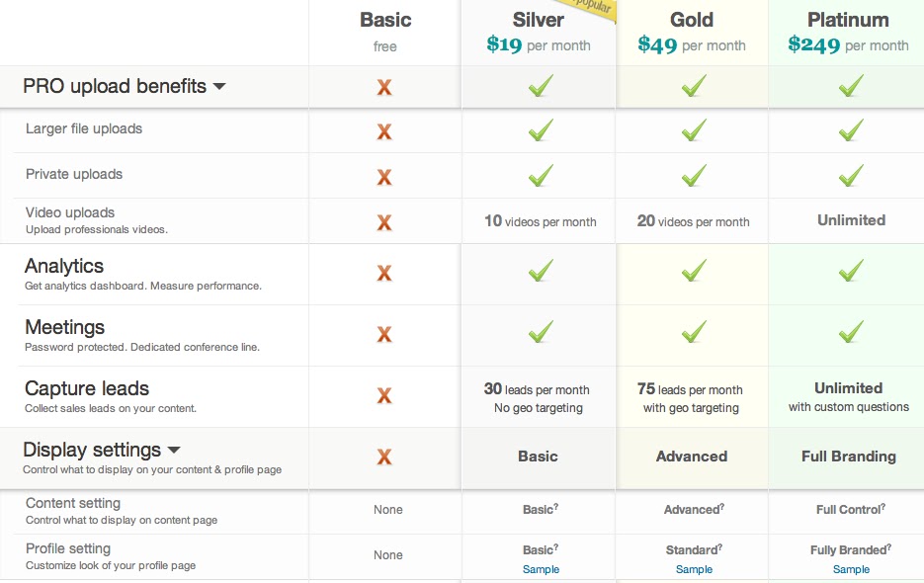Click the X icon in the Larger file uploads row

tap(384, 131)
